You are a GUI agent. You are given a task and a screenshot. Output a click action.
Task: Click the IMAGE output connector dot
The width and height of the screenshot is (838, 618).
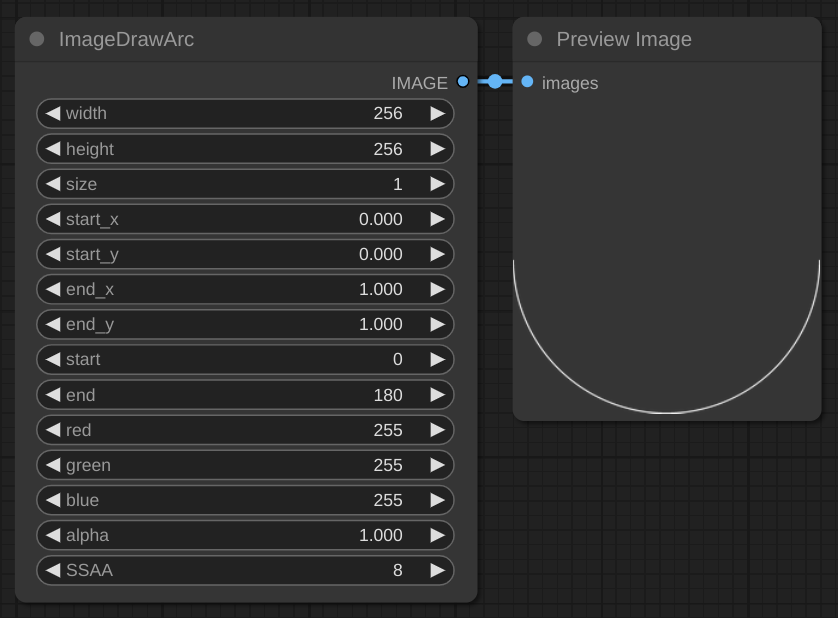click(x=462, y=82)
